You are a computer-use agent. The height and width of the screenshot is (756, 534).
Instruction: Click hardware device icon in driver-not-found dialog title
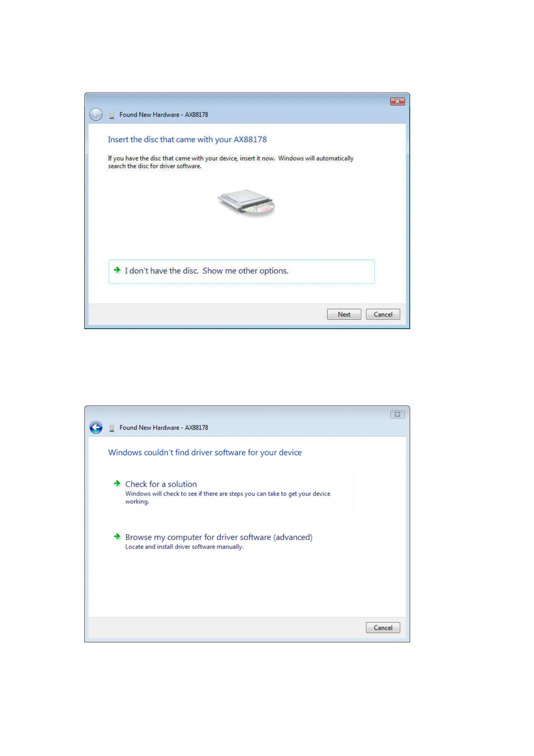(112, 428)
